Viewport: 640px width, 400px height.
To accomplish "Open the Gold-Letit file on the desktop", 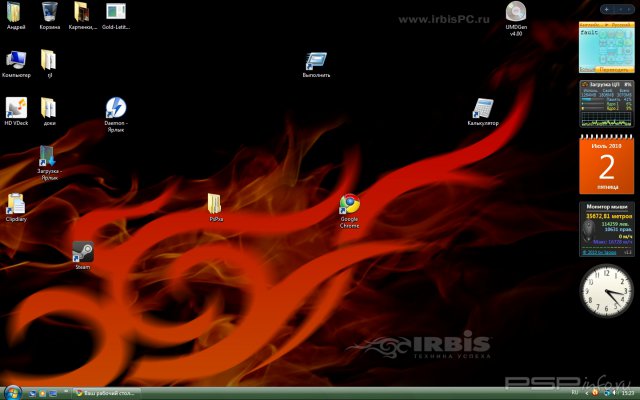I will pos(116,12).
